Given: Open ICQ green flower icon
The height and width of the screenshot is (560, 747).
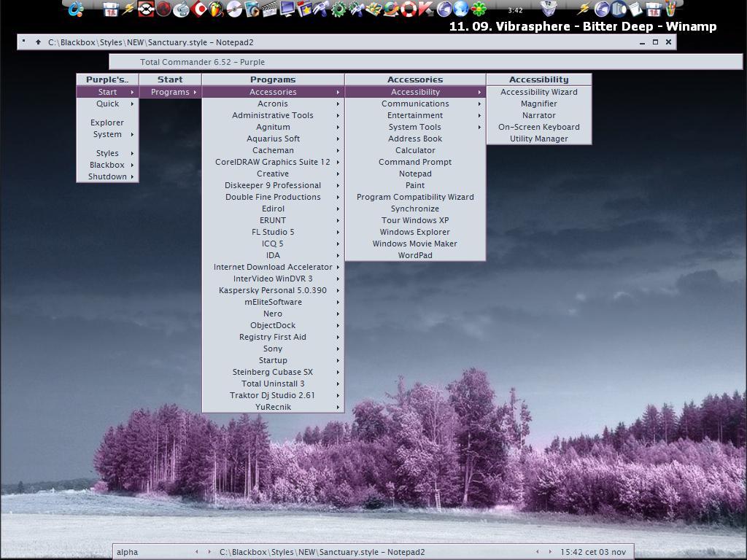Looking at the screenshot, I should point(479,9).
